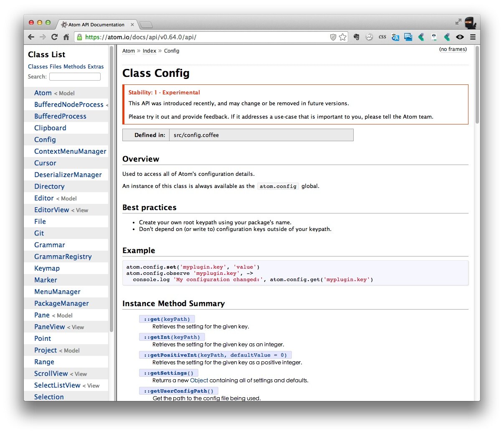Open the GrammarRegistry class entry
504x434 pixels.
63,256
